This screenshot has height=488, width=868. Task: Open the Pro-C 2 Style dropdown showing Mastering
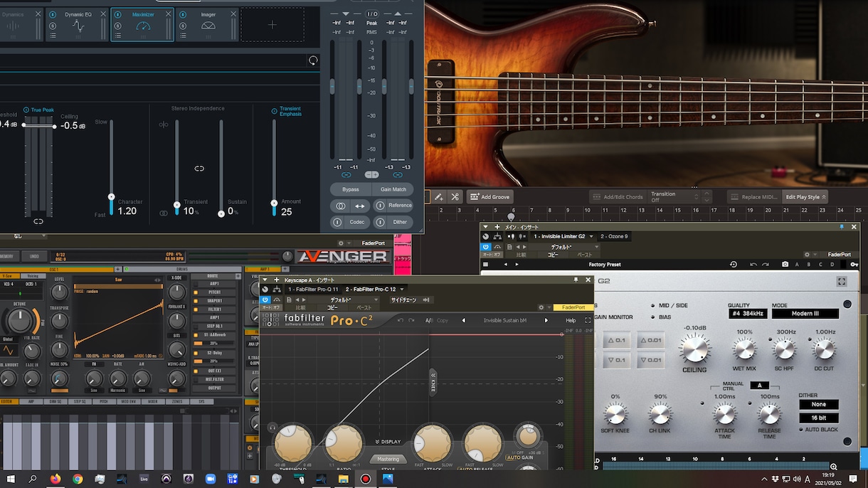tap(388, 459)
